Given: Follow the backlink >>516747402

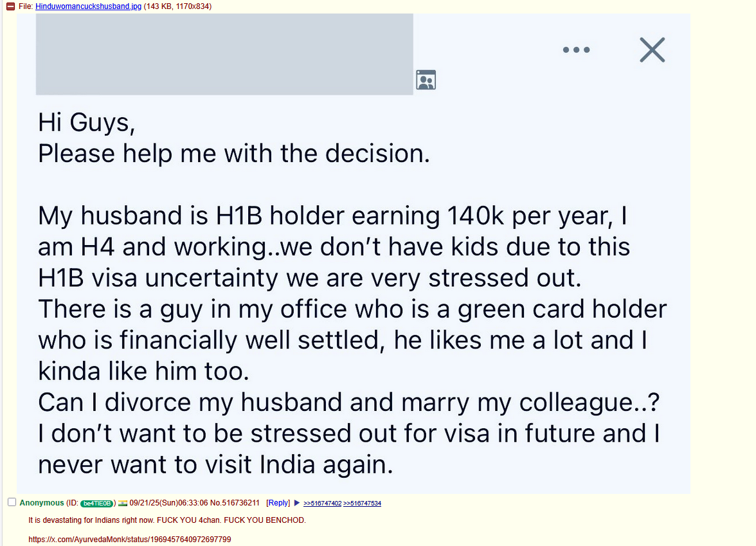Looking at the screenshot, I should point(322,503).
